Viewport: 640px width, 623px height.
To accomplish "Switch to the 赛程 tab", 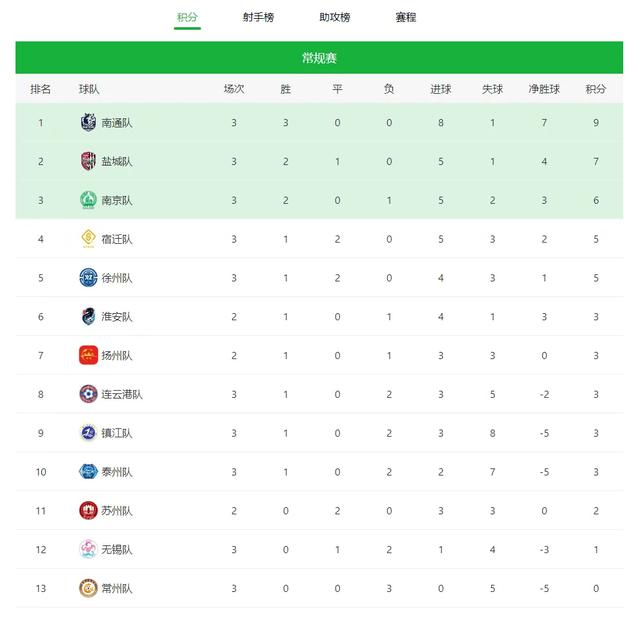I will pyautogui.click(x=406, y=18).
